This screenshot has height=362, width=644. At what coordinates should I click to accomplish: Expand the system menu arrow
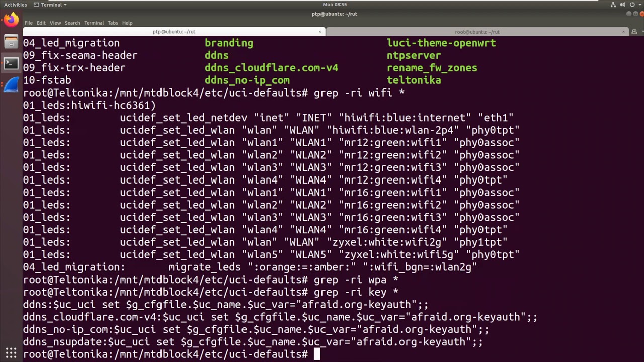639,5
